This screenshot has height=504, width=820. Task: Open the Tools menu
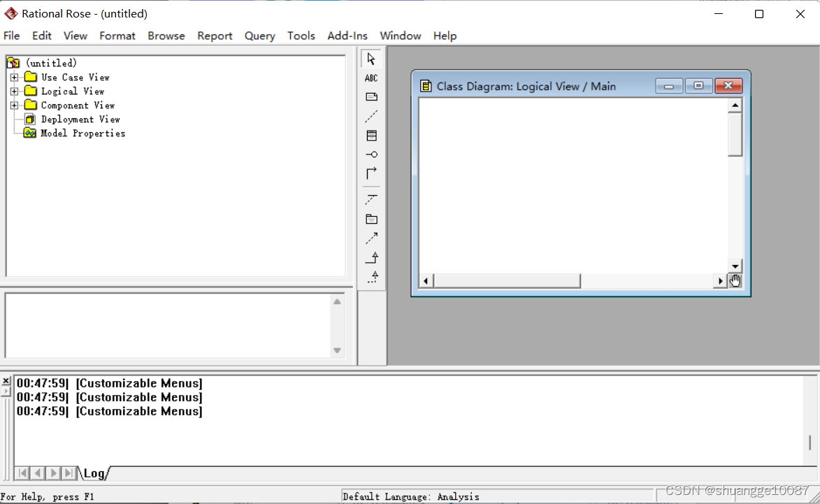[x=301, y=36]
